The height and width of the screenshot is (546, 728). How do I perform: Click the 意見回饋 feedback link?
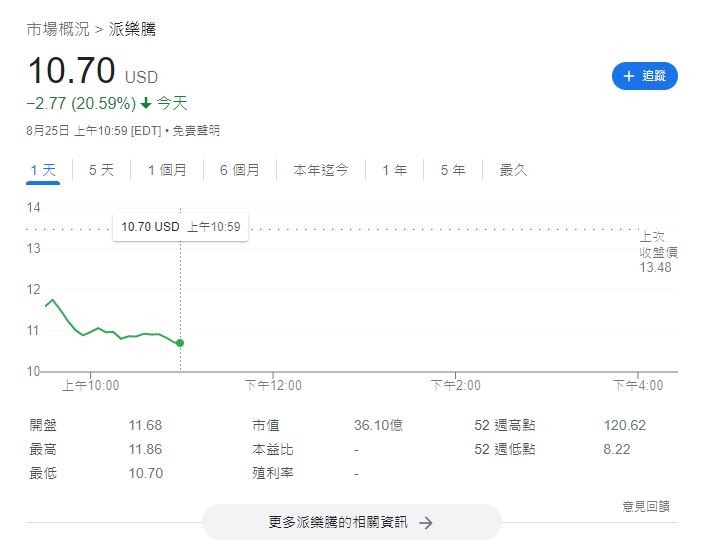click(645, 507)
